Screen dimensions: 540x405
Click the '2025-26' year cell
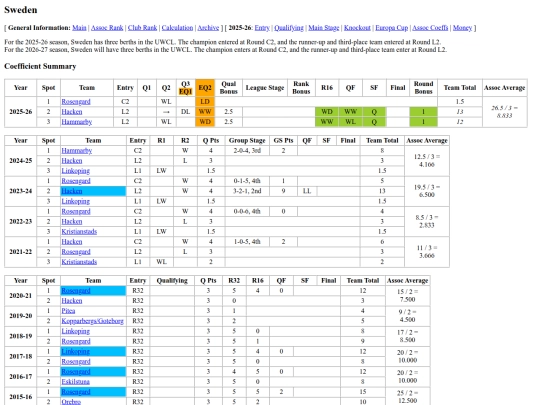(x=21, y=112)
